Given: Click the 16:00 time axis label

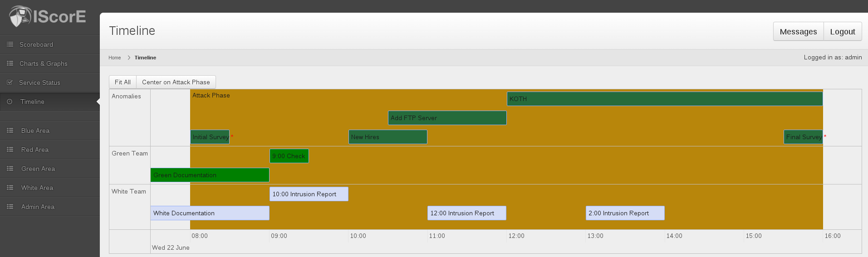Looking at the screenshot, I should pos(833,236).
